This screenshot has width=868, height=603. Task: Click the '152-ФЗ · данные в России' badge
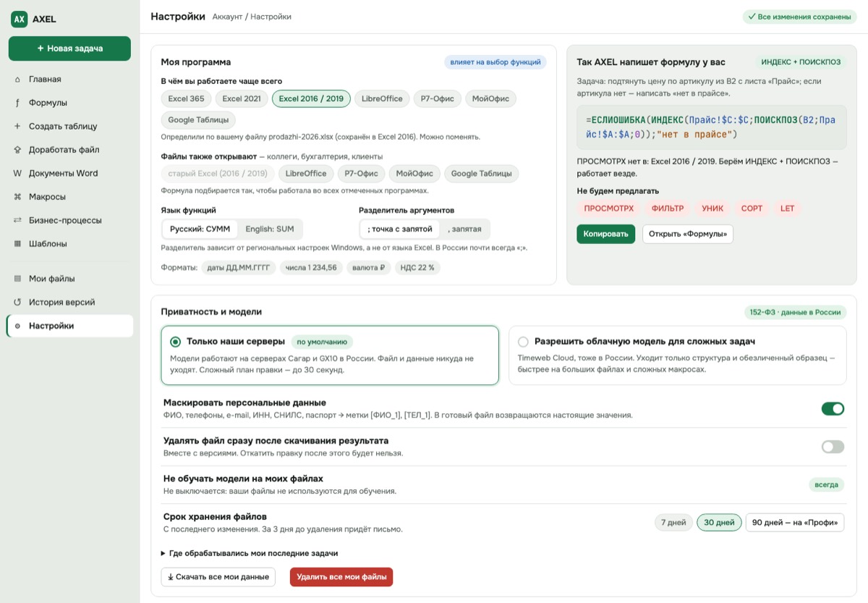795,312
